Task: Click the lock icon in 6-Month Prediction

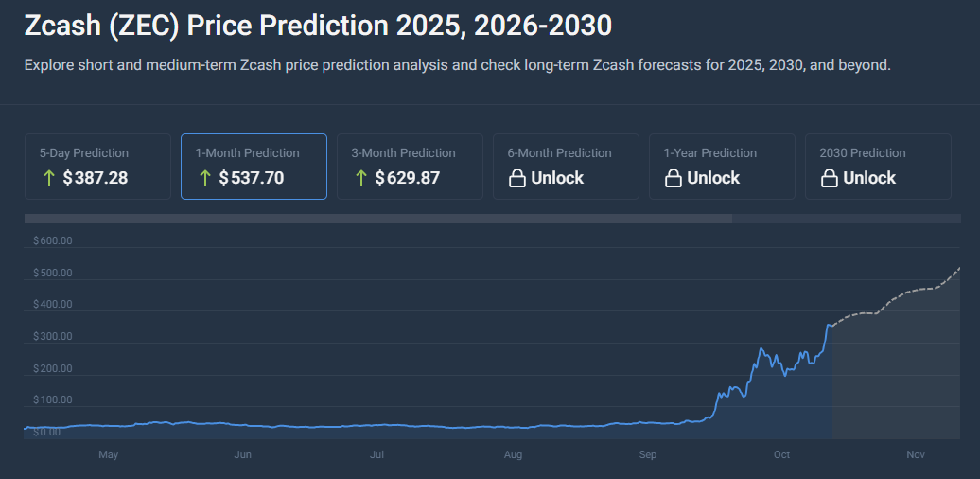Action: pyautogui.click(x=516, y=178)
